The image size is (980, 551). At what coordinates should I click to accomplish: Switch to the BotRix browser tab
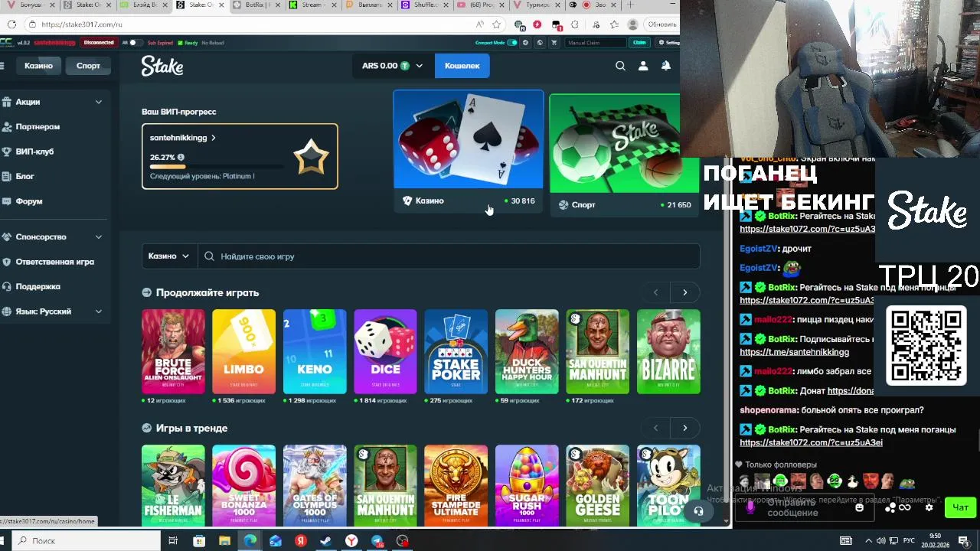[256, 5]
